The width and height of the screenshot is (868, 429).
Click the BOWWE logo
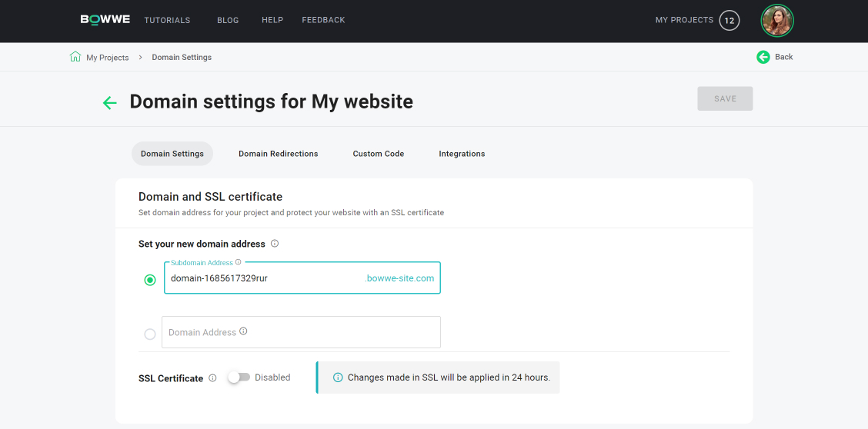tap(105, 19)
